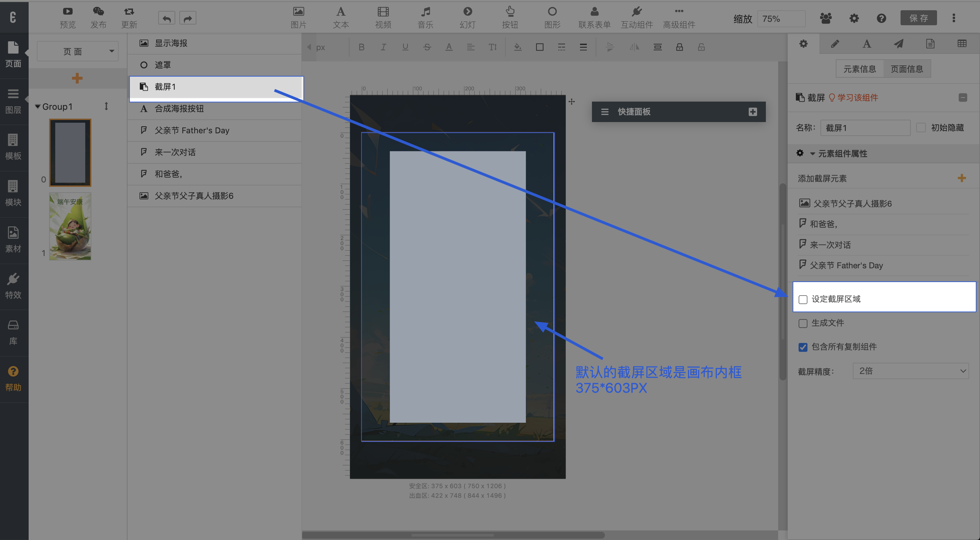Screen dimensions: 980x540
Task: Add element via 添加截屏元素 plus icon
Action: coord(961,178)
